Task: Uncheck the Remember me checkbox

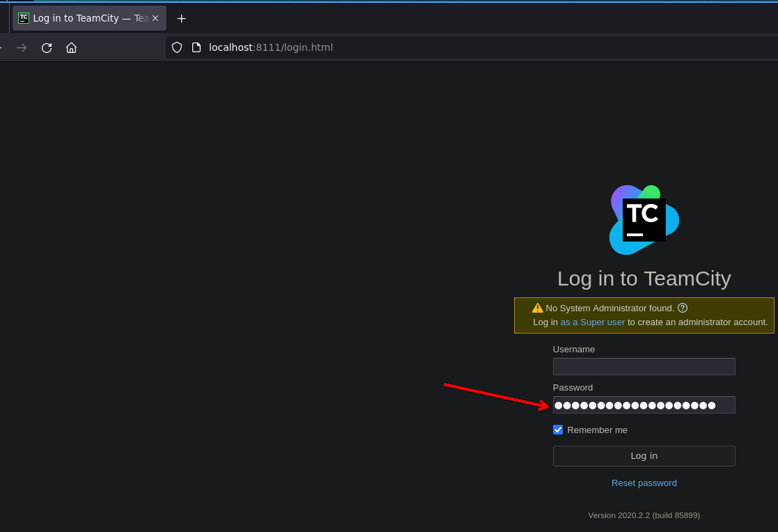Action: (558, 430)
